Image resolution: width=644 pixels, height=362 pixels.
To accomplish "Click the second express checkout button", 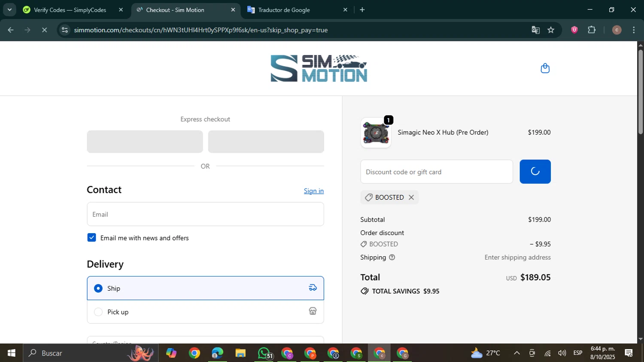I will coord(266,142).
